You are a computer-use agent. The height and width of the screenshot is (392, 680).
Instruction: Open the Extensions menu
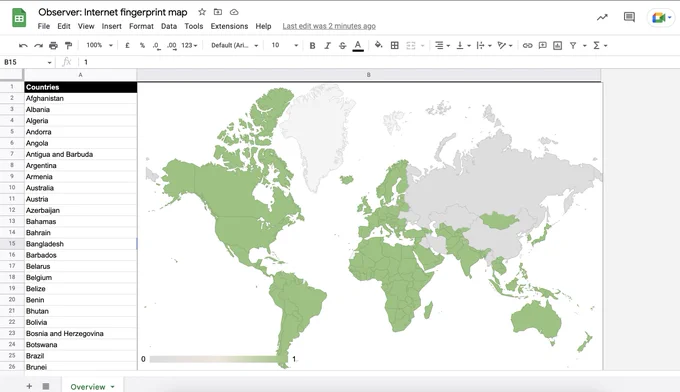point(229,26)
